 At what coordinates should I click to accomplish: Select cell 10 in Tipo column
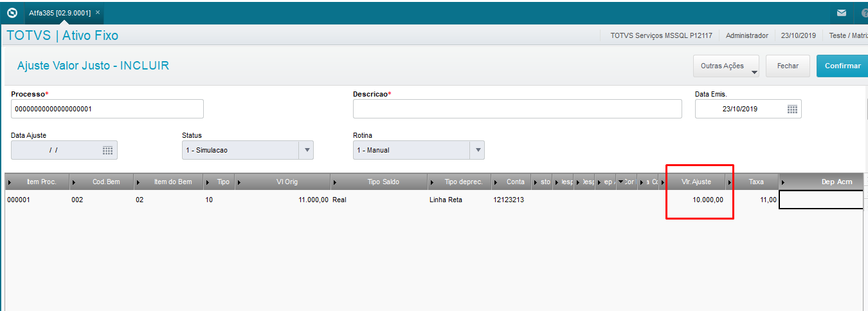coord(219,200)
